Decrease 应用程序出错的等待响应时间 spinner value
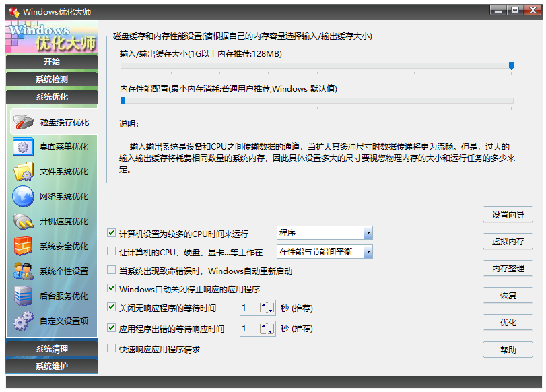Screen dimensions: 546x392 click(270, 328)
